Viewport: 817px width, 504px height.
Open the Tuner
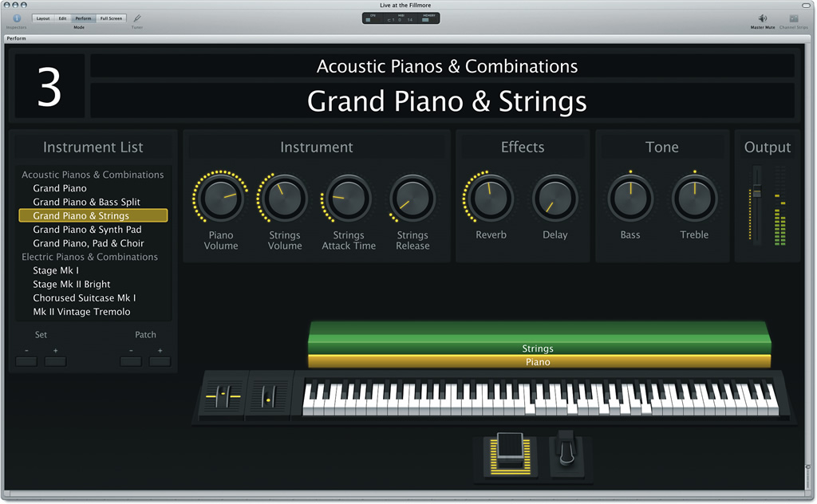136,18
